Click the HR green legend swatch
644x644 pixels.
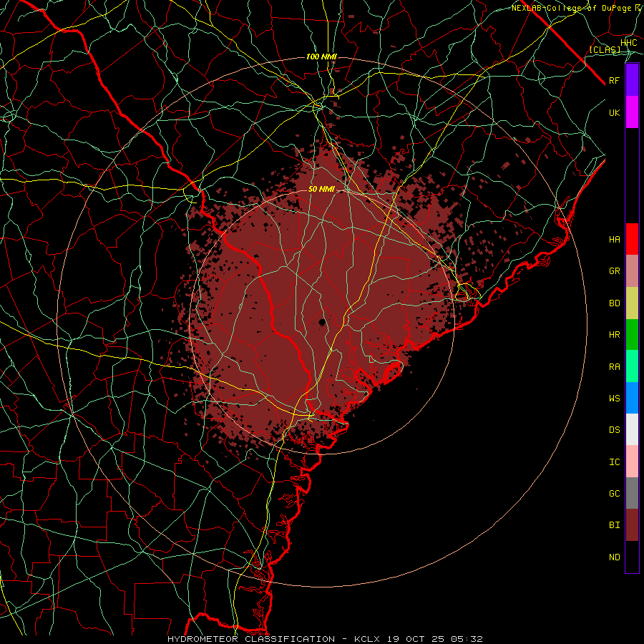632,335
